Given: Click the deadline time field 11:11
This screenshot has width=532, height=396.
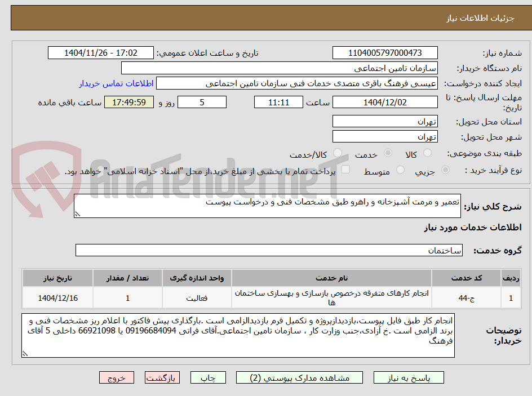Looking at the screenshot, I should pos(278,102).
